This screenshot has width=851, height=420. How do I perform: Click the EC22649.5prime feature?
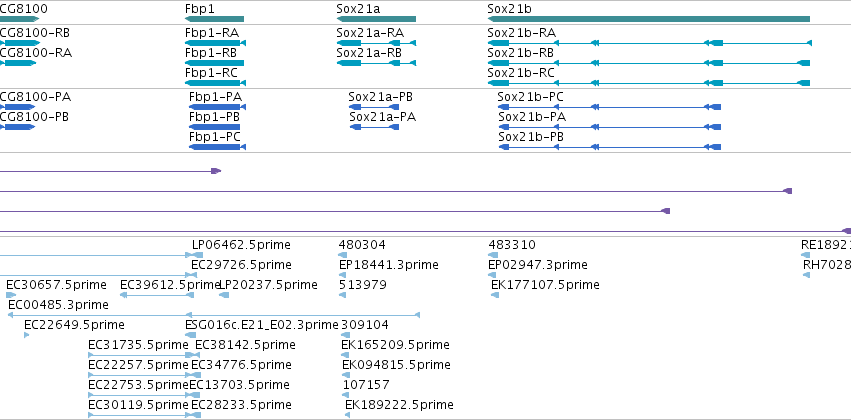[27, 335]
